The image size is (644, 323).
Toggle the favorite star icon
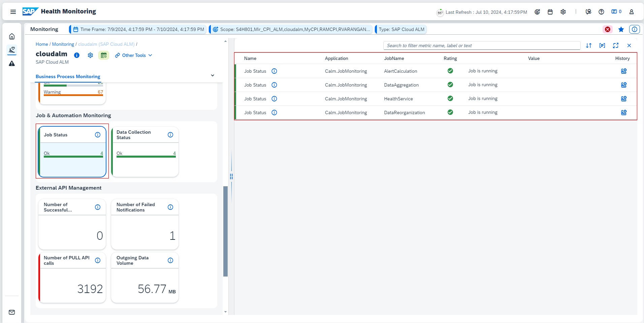coord(621,29)
